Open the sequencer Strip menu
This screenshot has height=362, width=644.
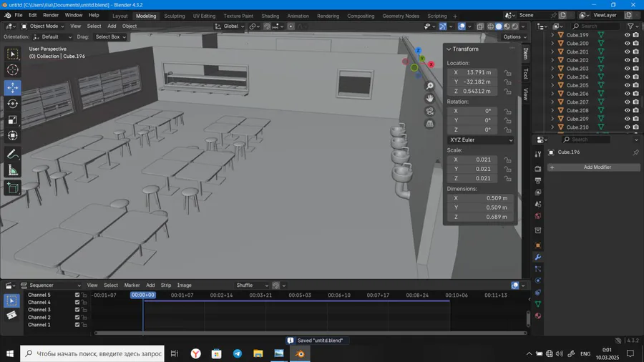(x=166, y=285)
